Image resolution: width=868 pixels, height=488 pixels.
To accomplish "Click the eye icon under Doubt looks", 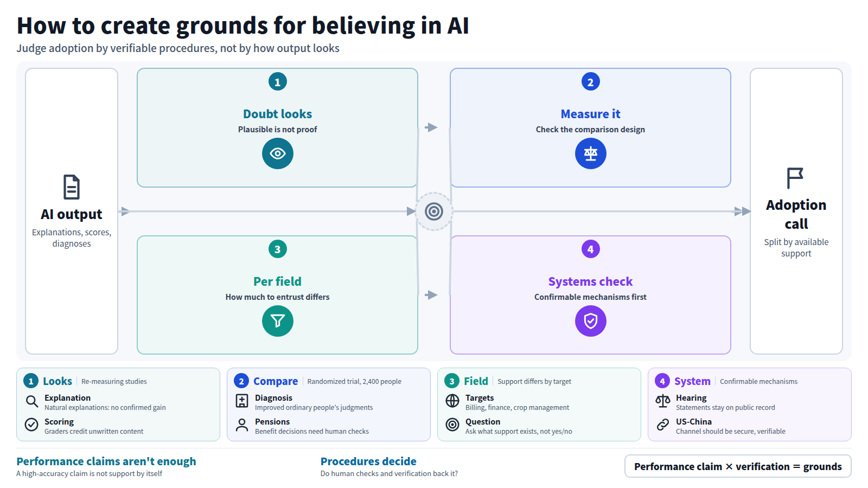I will 278,153.
